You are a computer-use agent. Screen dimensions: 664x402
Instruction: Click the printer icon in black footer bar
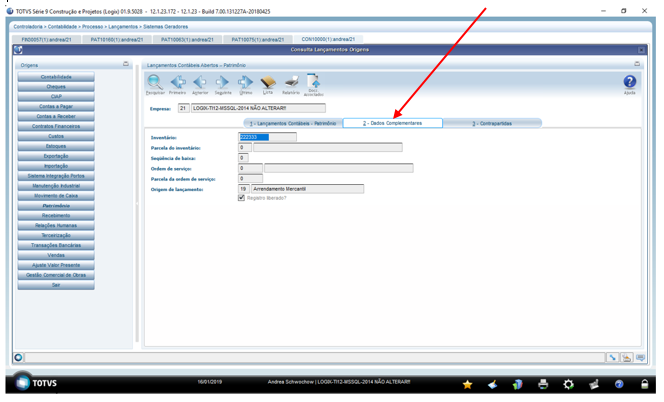point(543,384)
